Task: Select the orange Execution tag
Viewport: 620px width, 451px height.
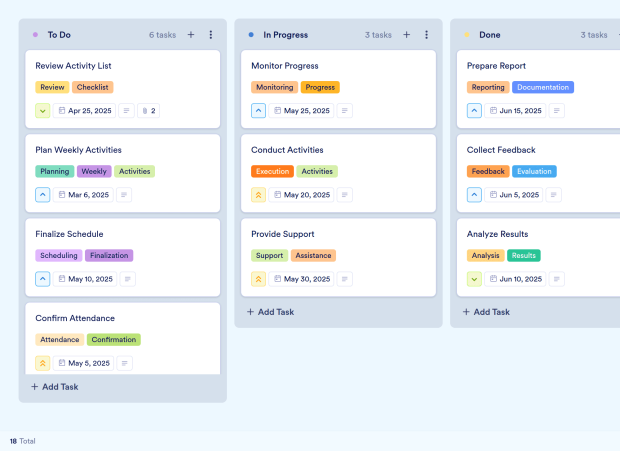Action: tap(272, 172)
